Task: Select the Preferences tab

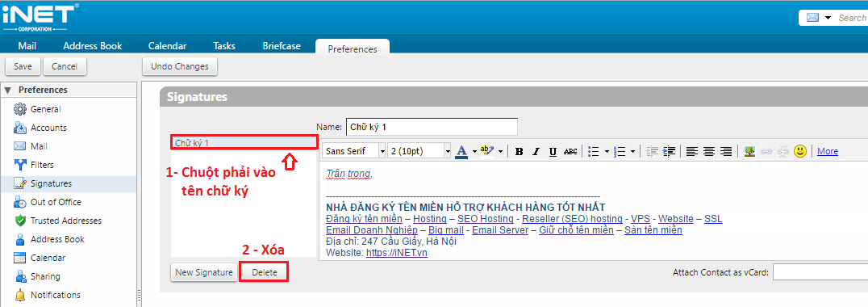Action: pyautogui.click(x=352, y=48)
